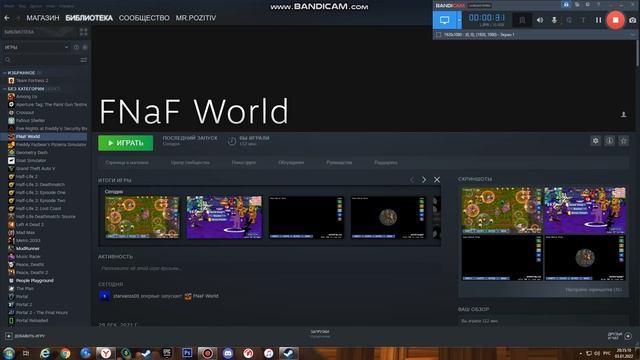Click the activity comment input field
640x360 pixels.
269,269
